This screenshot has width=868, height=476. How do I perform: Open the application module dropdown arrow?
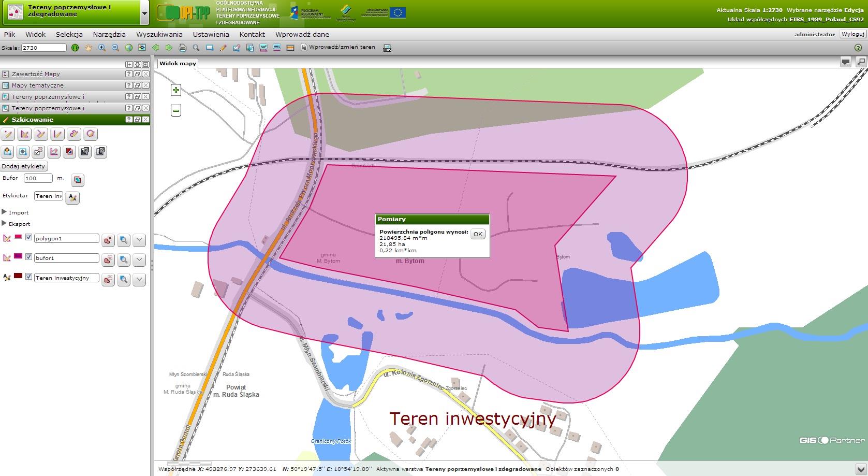pos(145,13)
